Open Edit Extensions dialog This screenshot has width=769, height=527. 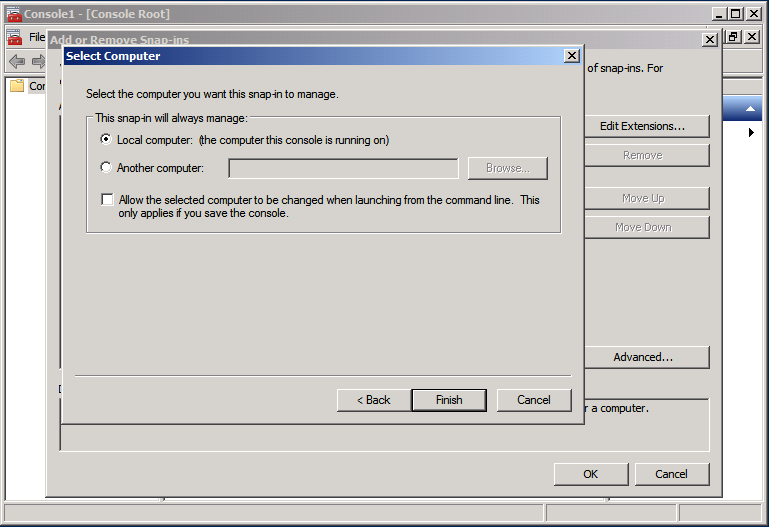tap(641, 126)
